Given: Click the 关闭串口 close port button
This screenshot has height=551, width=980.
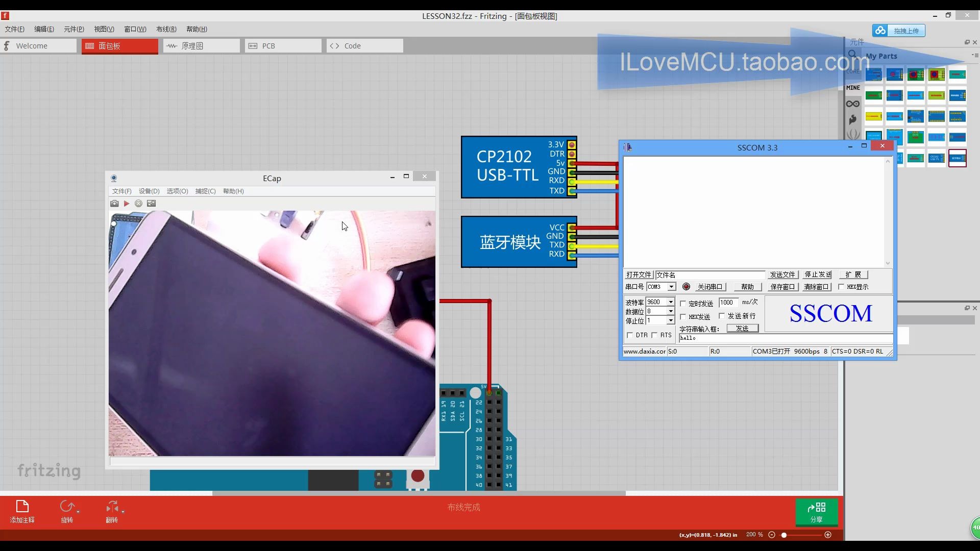Looking at the screenshot, I should [x=710, y=287].
